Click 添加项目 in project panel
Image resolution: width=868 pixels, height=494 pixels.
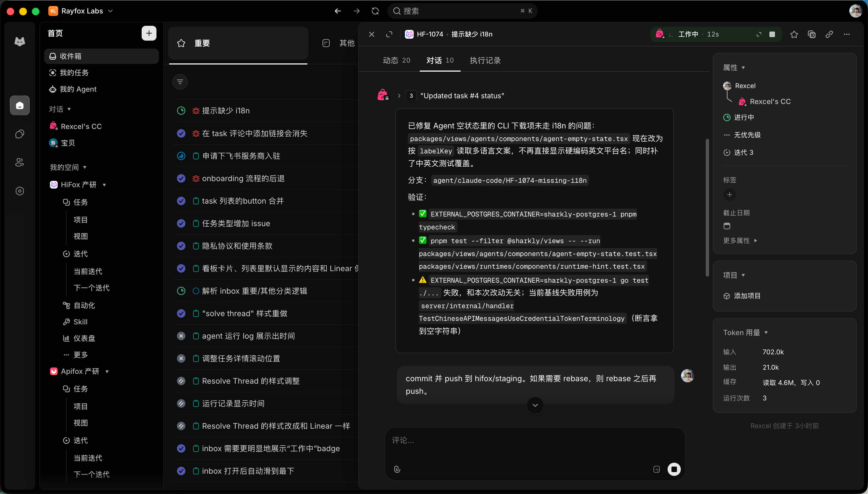742,296
